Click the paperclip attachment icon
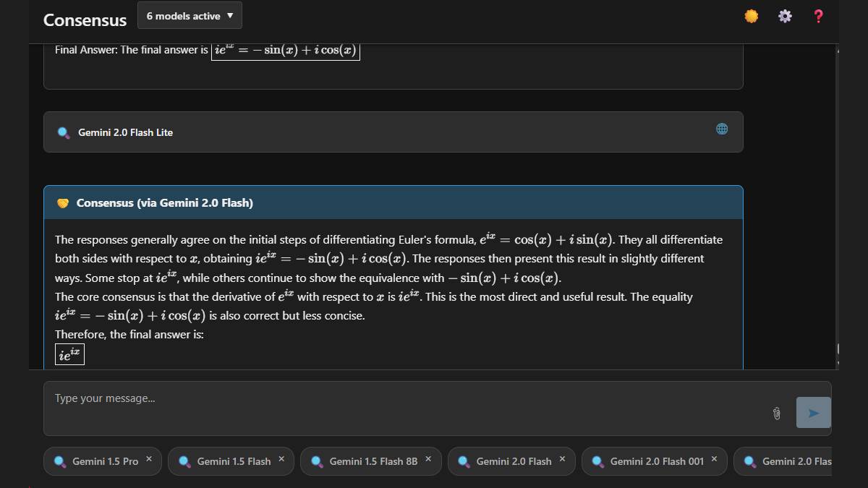The height and width of the screenshot is (488, 868). [x=776, y=413]
